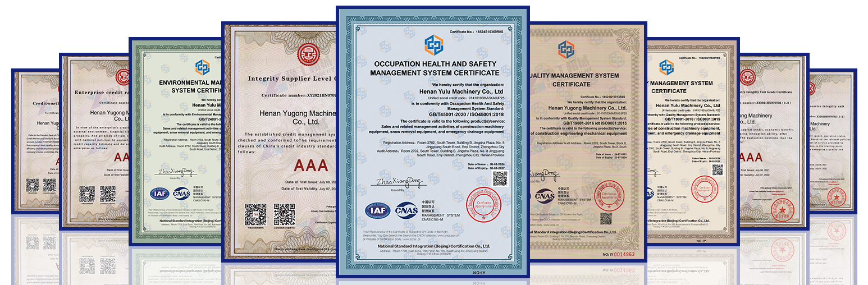Click the QR code on the Occupation Health certificate
The width and height of the screenshot is (868, 285).
(x=500, y=178)
